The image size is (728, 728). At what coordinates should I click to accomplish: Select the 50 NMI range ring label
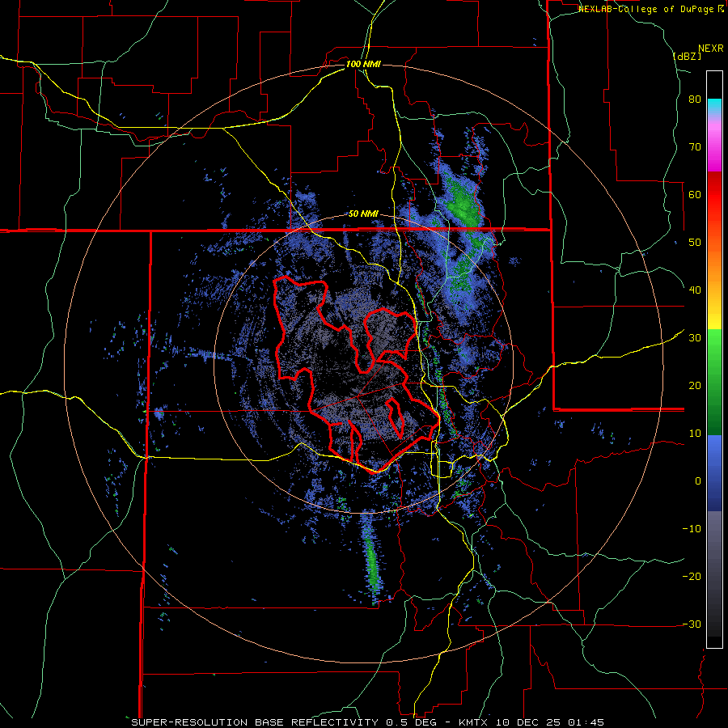click(x=363, y=214)
